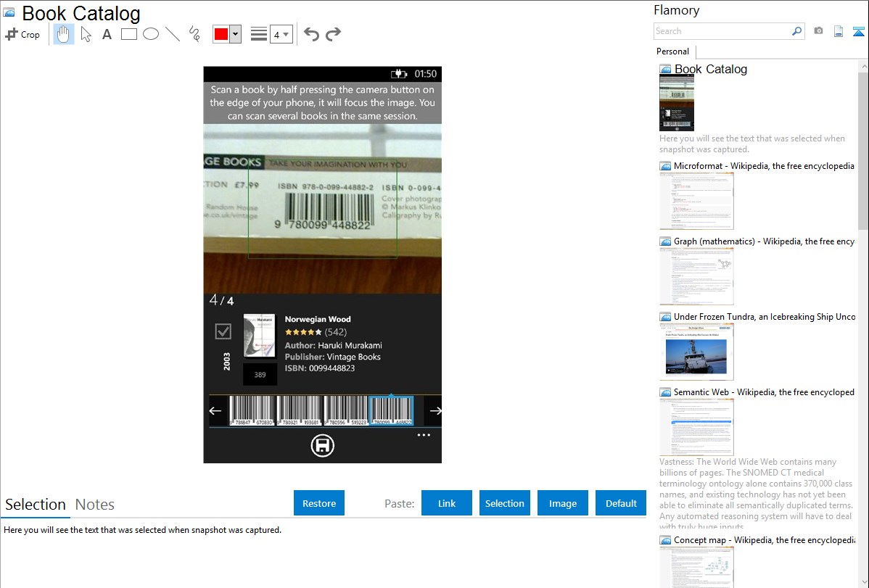The width and height of the screenshot is (869, 588).
Task: Click the sidebar vertical scrollbar thumb
Action: click(863, 149)
